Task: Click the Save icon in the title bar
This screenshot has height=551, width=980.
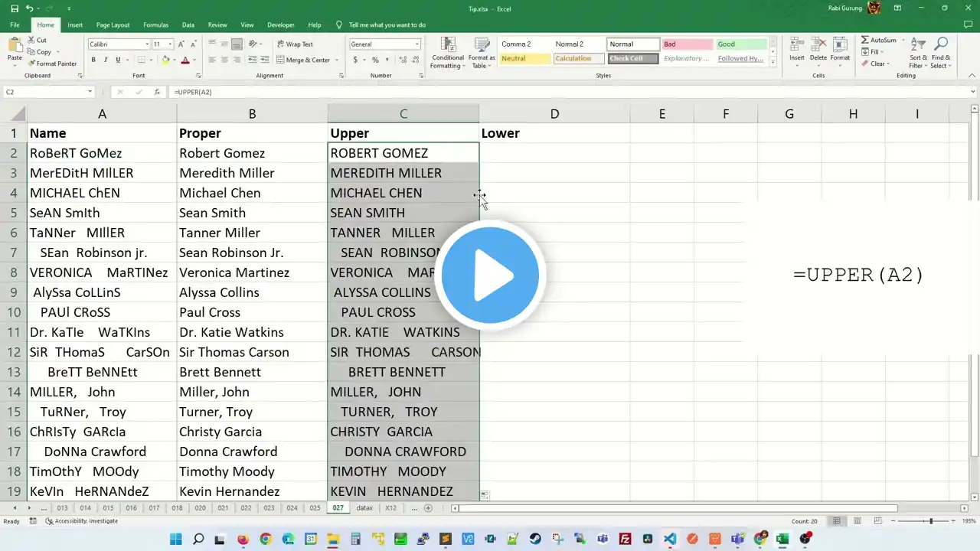Action: 15,8
